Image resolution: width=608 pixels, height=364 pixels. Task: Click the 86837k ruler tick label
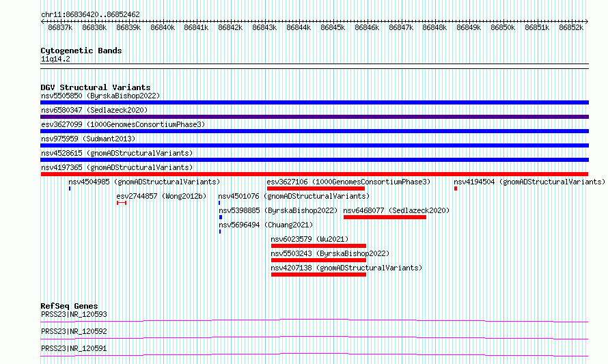coord(60,27)
